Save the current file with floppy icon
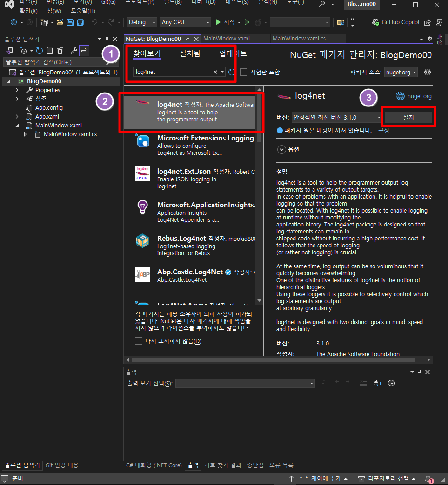The height and width of the screenshot is (485, 448). pyautogui.click(x=70, y=22)
